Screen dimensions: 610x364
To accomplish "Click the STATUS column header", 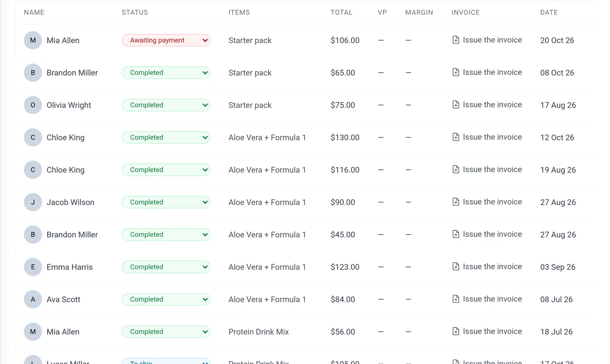I will click(x=135, y=13).
